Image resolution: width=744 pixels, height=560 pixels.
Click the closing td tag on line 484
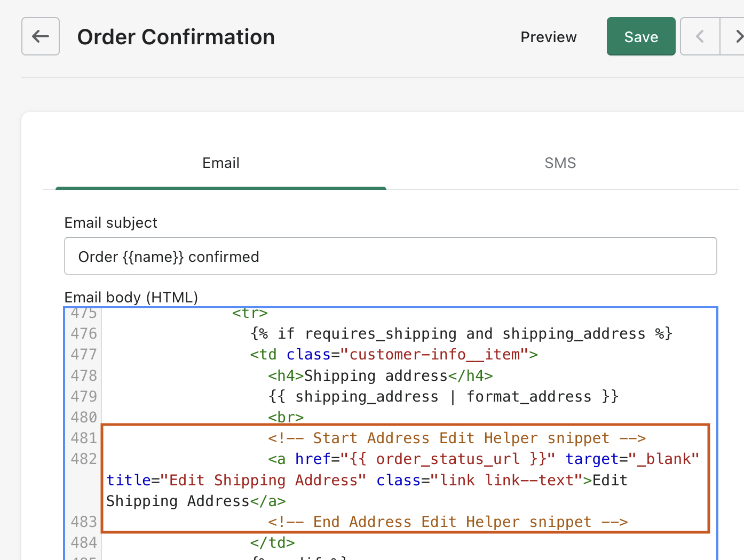(272, 542)
